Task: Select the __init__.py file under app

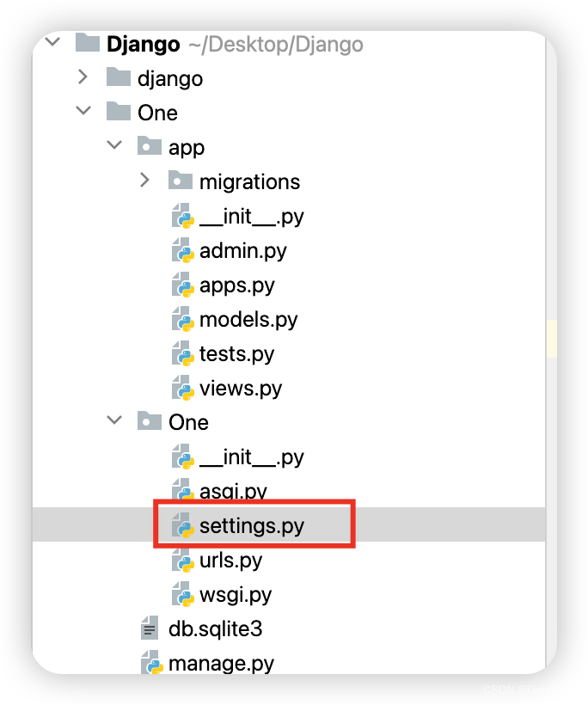Action: coord(249,216)
